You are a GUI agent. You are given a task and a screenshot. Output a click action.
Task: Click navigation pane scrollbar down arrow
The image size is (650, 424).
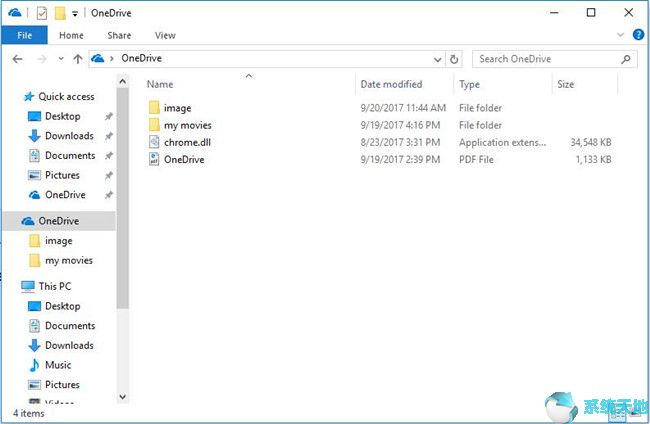(123, 397)
